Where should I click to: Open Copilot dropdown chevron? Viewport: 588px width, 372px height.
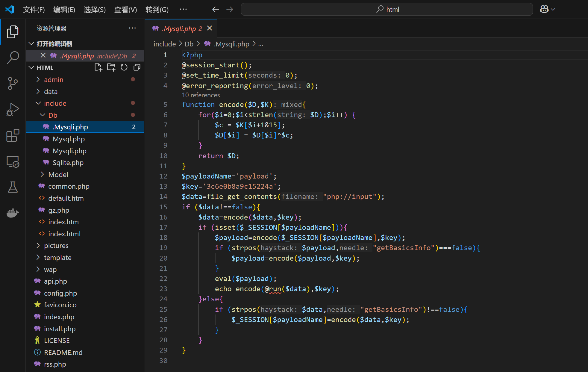(553, 10)
